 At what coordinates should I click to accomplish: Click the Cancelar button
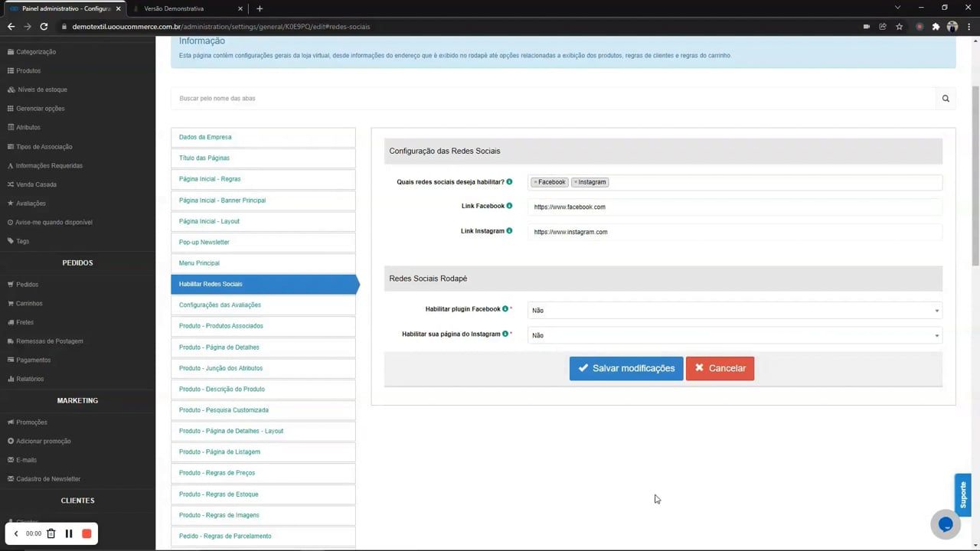(720, 368)
